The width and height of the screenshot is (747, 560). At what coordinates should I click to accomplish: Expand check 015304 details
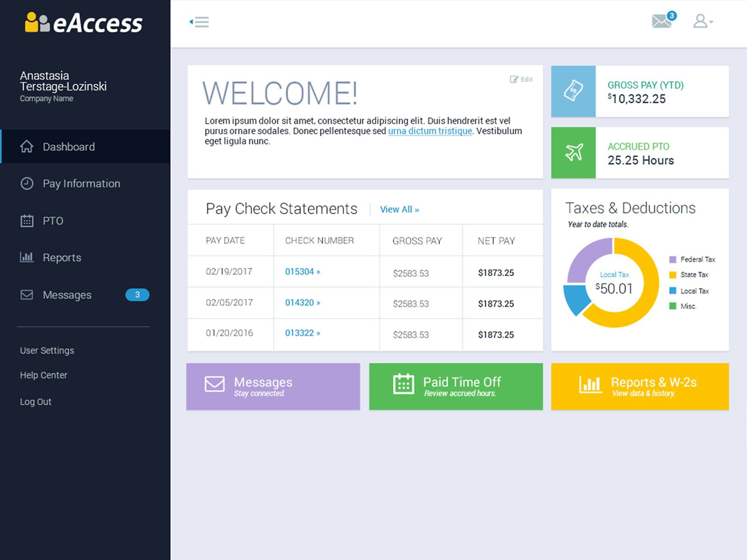tap(302, 271)
